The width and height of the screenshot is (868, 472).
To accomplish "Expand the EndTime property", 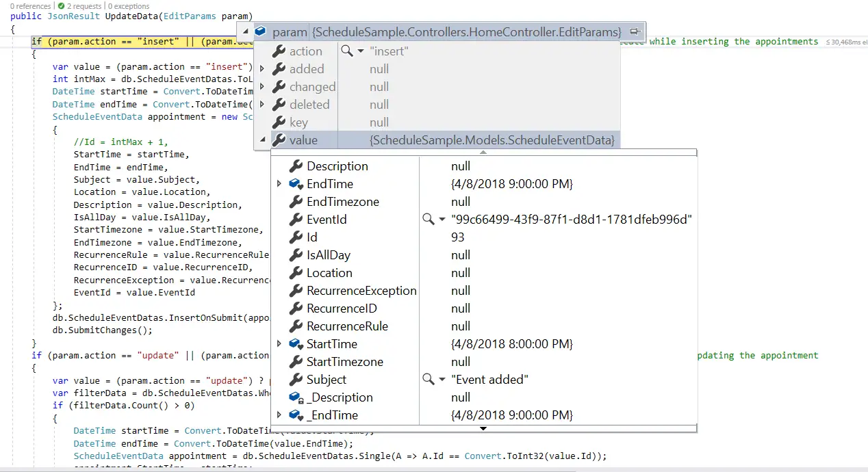I will click(x=279, y=184).
